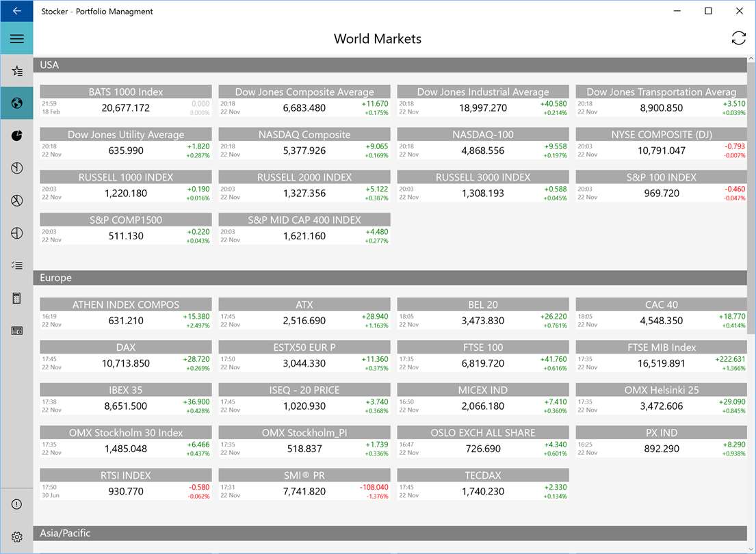Open the three-segment pie chart sidebar icon
The height and width of the screenshot is (554, 756).
(x=16, y=200)
